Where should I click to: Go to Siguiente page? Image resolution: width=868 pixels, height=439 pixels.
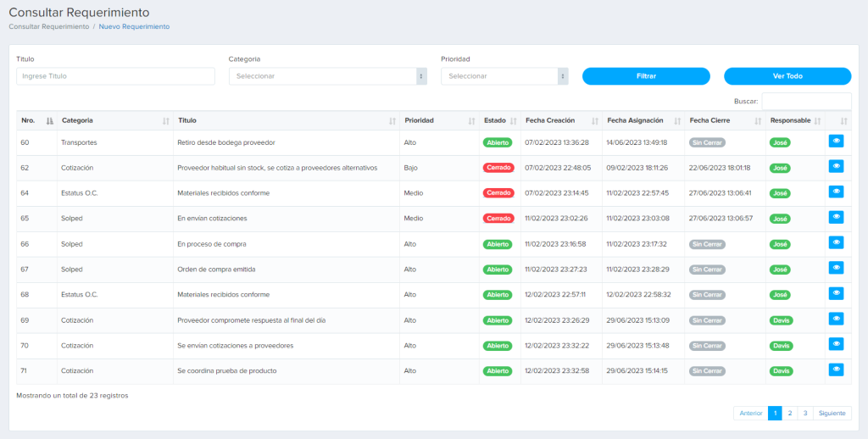832,413
